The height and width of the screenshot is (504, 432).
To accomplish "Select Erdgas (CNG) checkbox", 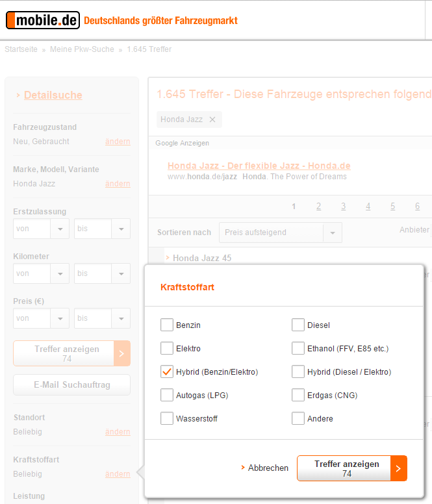I will [x=298, y=396].
